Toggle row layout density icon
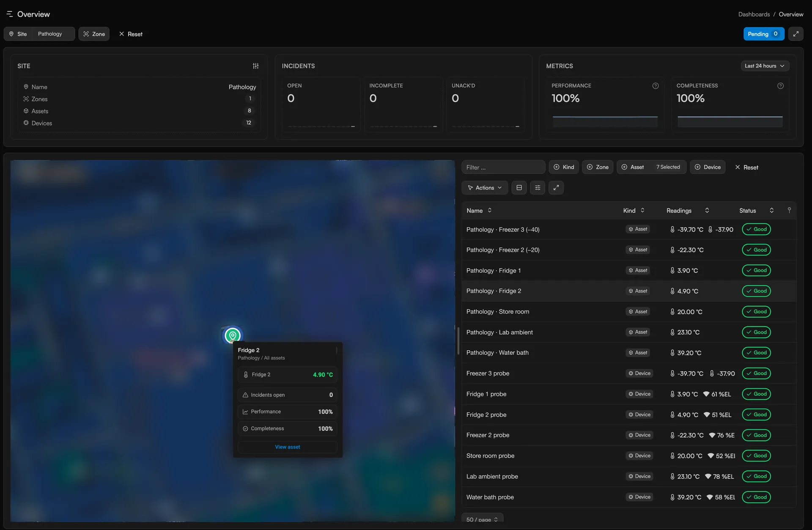Screen dimensions: 812x530 pos(519,187)
